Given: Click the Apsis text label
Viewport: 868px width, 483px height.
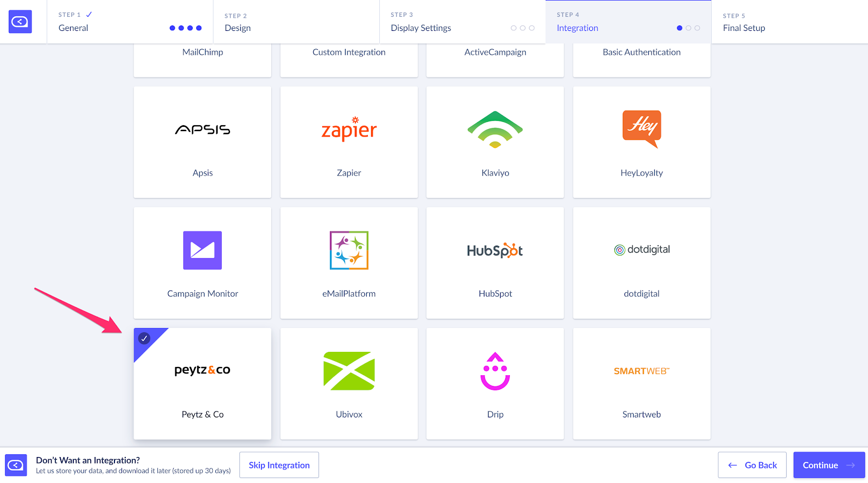Looking at the screenshot, I should pyautogui.click(x=202, y=173).
